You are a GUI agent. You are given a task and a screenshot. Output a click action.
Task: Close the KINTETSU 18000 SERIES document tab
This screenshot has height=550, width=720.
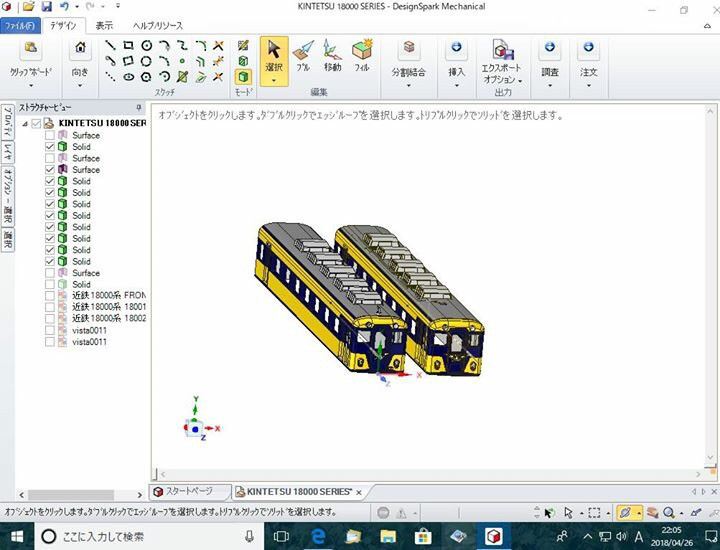coord(359,492)
